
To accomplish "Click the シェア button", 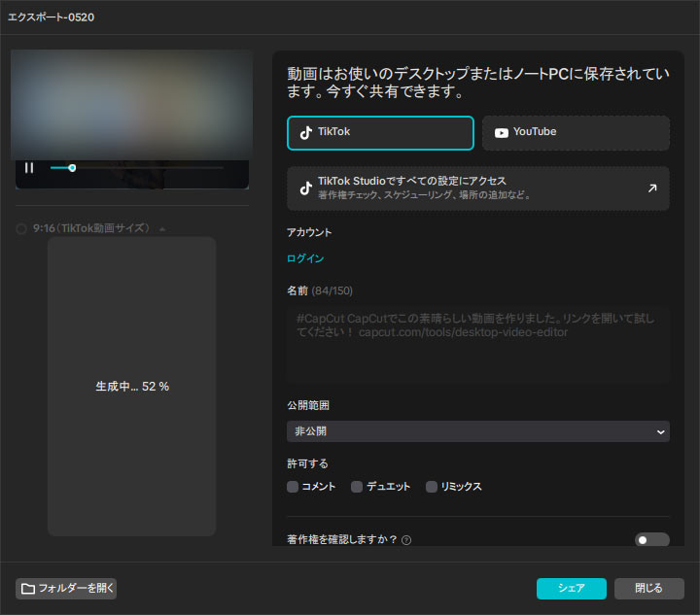I will tap(572, 589).
